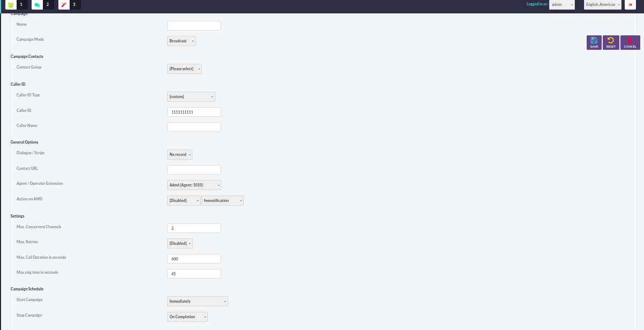
Task: Open the Max. Retries [Disabled] dropdown
Action: [x=180, y=243]
